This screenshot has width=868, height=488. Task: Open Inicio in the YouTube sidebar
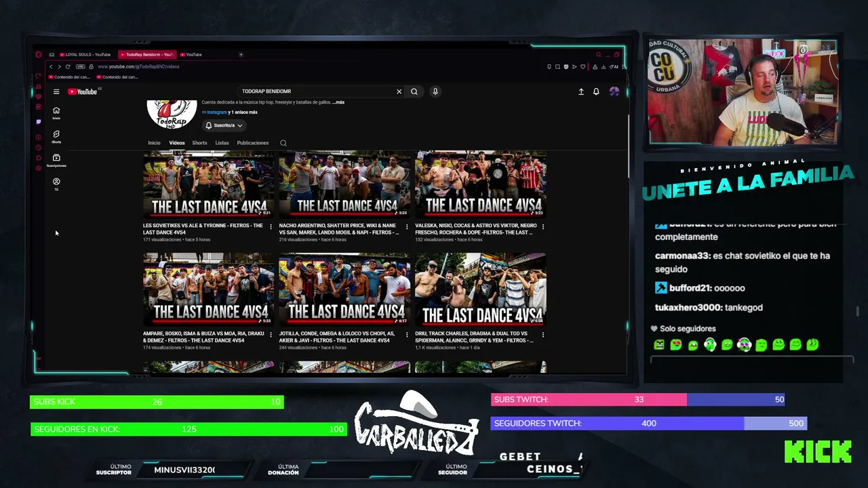coord(56,113)
